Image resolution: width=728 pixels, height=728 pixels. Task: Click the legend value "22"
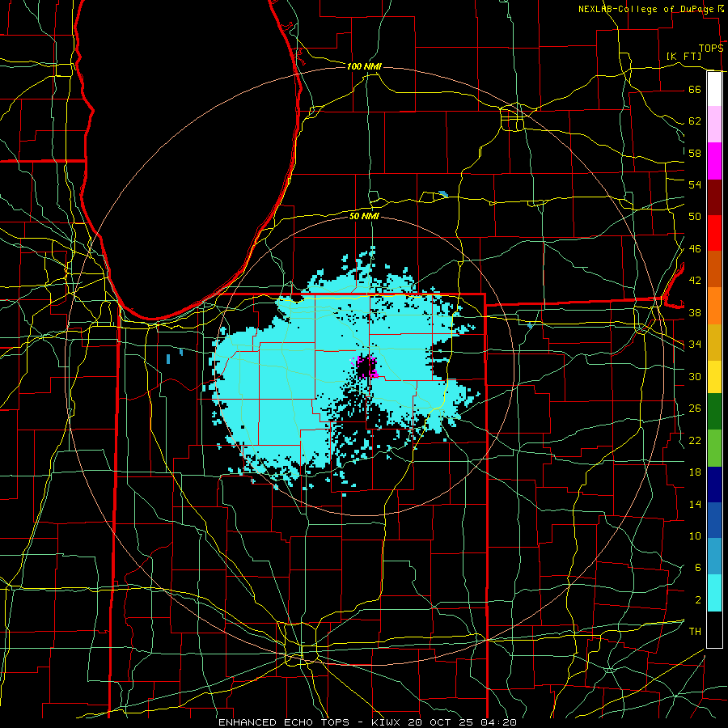click(695, 440)
